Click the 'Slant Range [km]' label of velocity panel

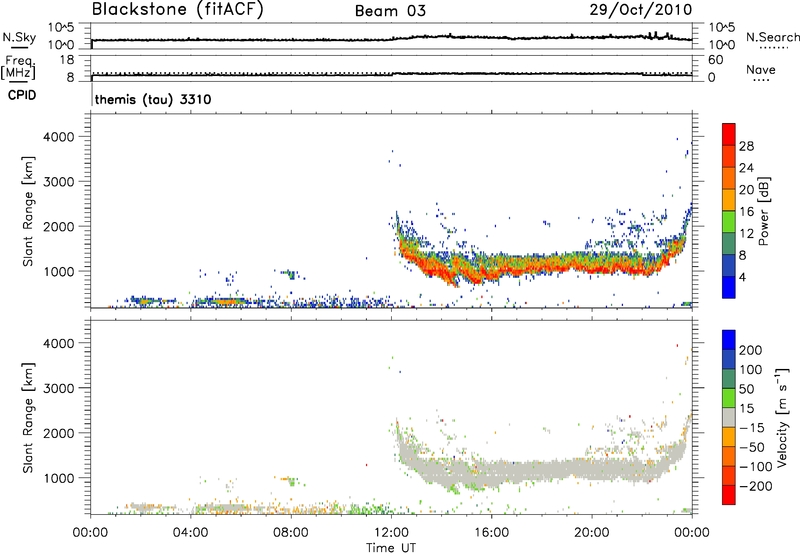coord(28,418)
